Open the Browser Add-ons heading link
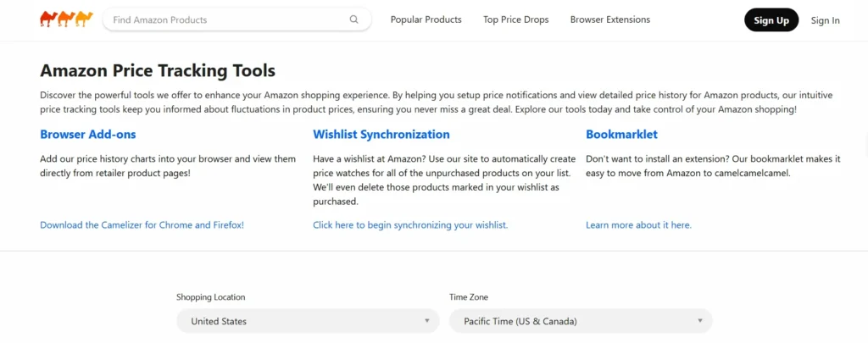The height and width of the screenshot is (343, 868). 88,134
